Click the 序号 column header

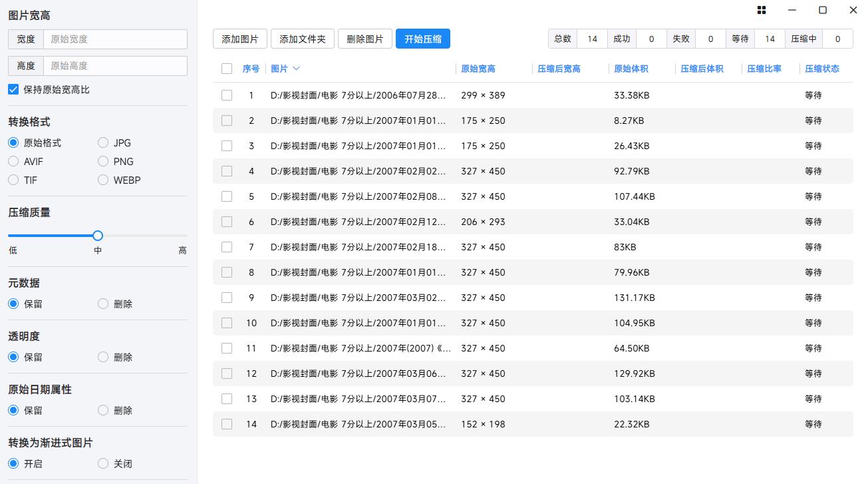(251, 69)
